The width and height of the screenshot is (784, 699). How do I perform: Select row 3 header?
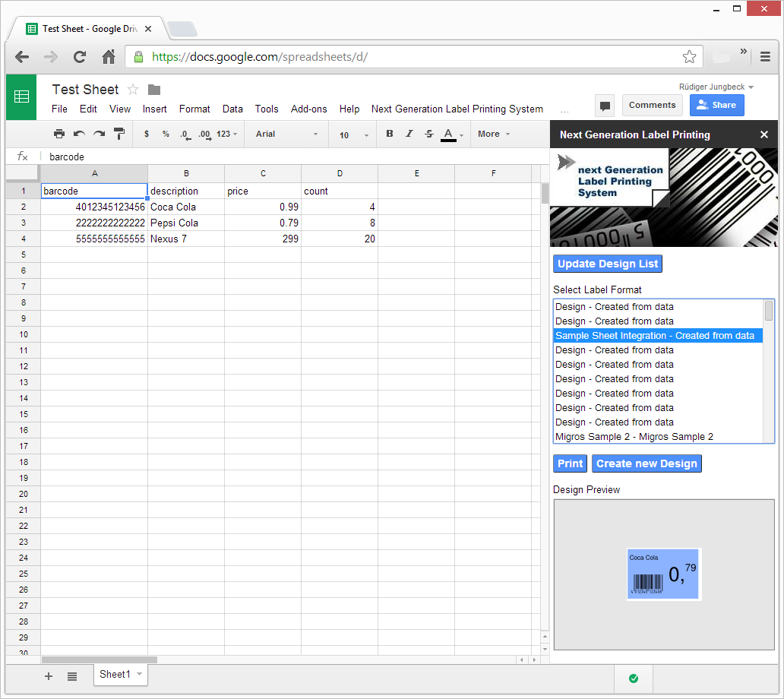(x=23, y=223)
